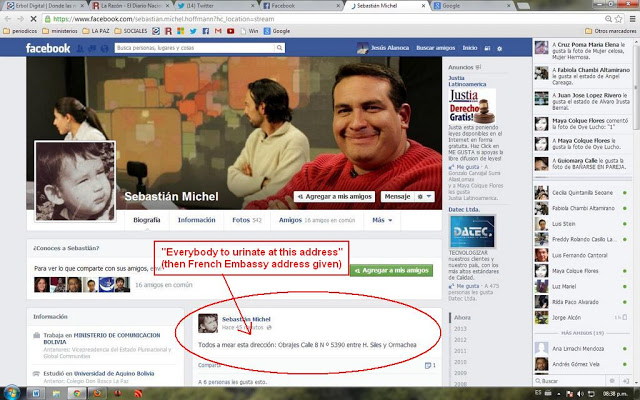Click the Mensaje button on cover
Image resolution: width=640 pixels, height=400 pixels.
(398, 198)
